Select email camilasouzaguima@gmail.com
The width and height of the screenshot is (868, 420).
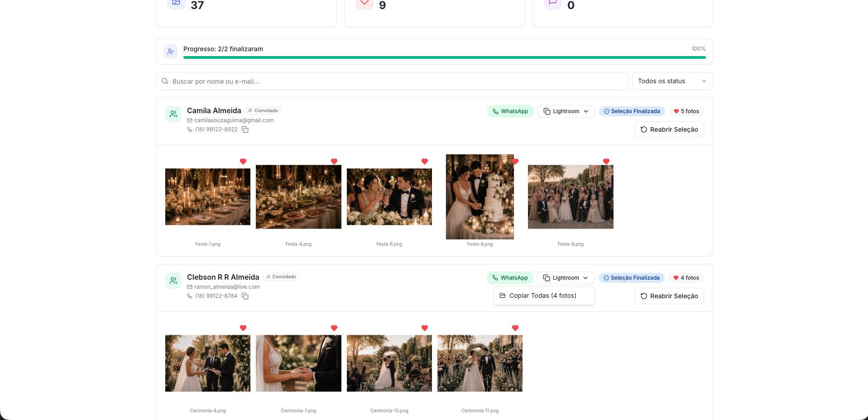(x=234, y=120)
